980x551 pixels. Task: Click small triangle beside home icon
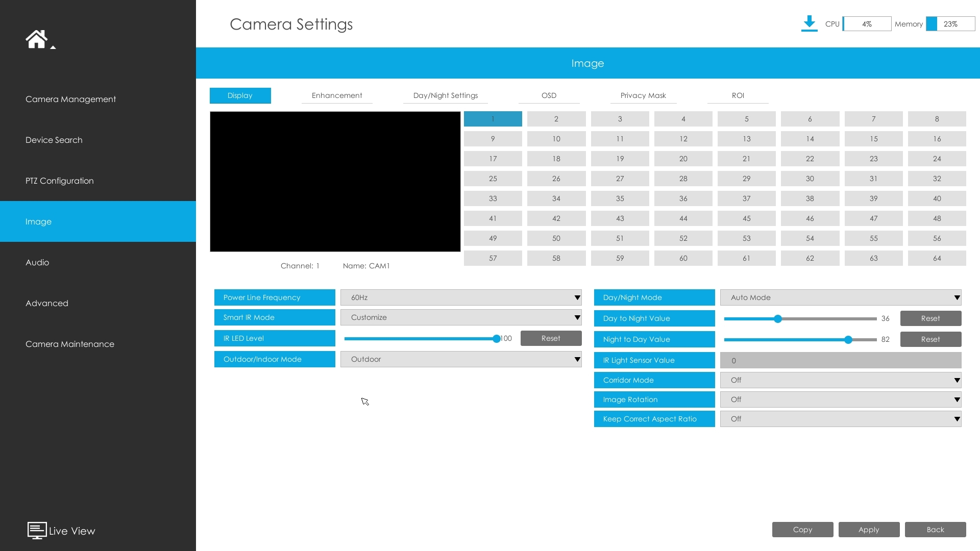[x=53, y=47]
